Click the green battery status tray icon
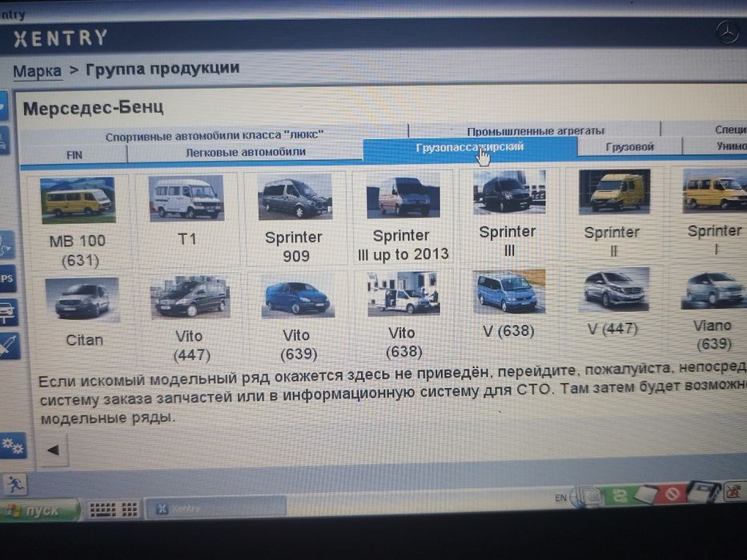 pyautogui.click(x=620, y=496)
